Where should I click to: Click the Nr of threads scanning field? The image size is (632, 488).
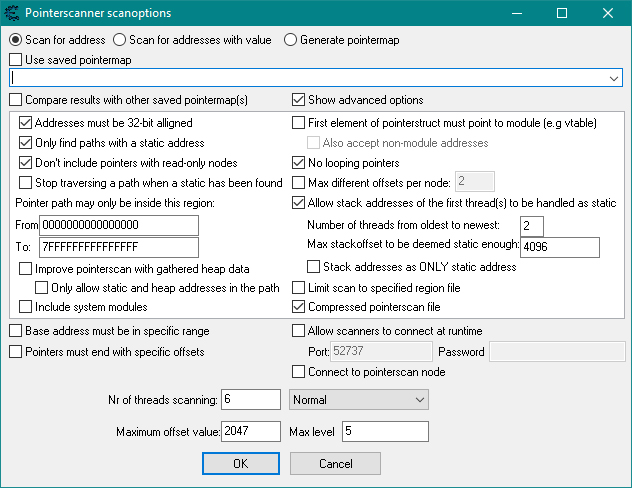(x=252, y=400)
